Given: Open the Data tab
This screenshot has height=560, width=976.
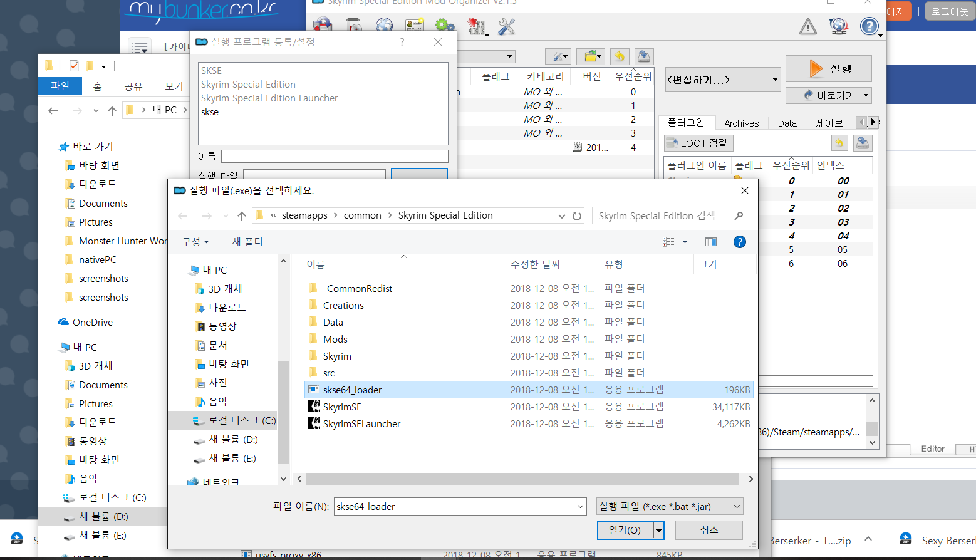Looking at the screenshot, I should [787, 123].
